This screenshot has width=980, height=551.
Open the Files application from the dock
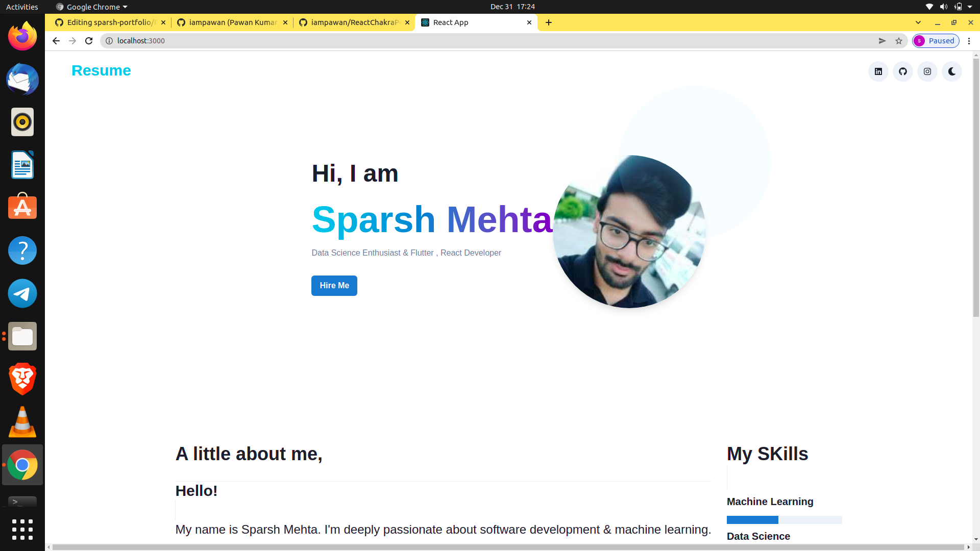click(22, 336)
